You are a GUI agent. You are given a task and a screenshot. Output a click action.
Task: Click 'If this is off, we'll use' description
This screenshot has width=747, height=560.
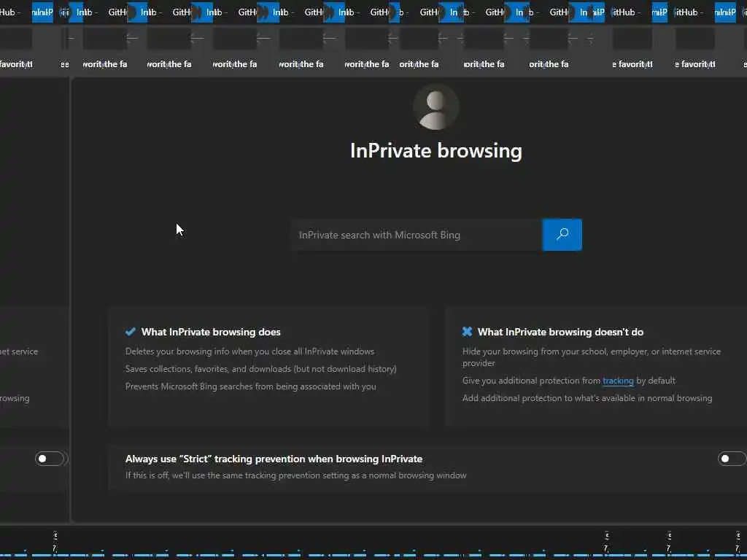coord(296,475)
